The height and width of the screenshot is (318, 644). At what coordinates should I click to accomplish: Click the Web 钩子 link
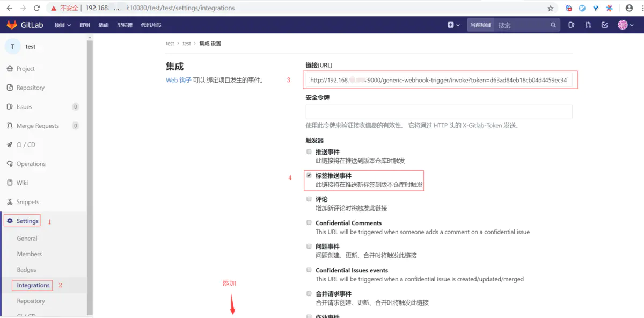point(179,81)
